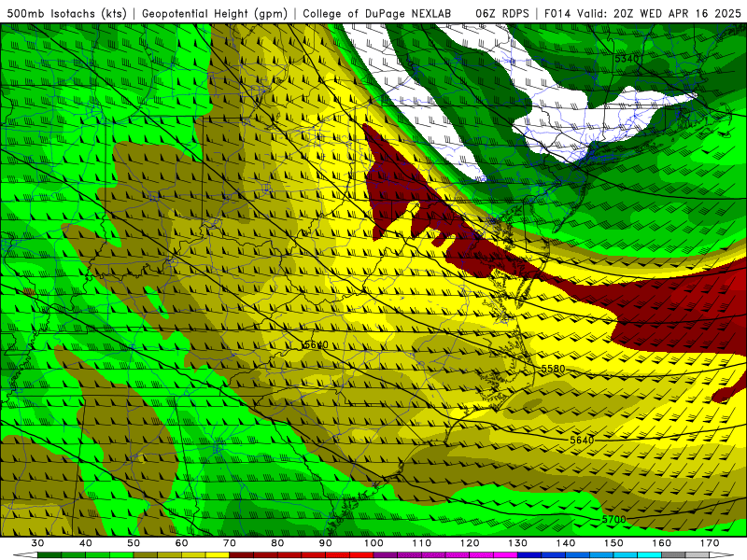Click the 50 value on the color scale
The image size is (747, 560).
134,543
